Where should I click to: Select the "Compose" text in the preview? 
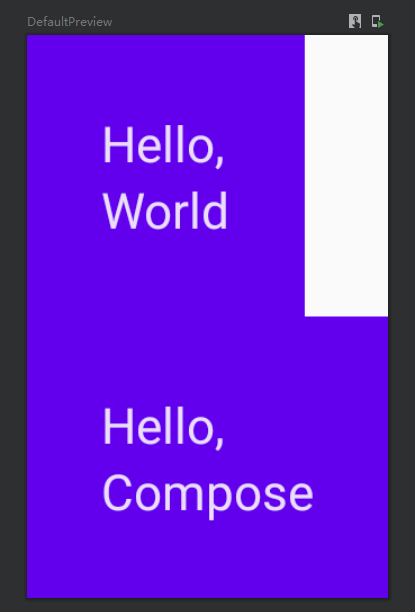click(208, 496)
